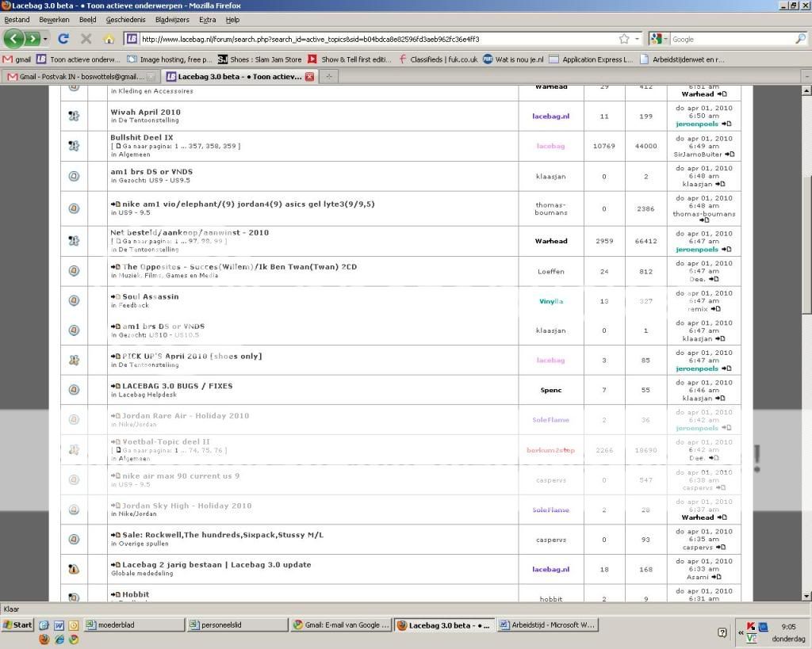Open the Windows Start button
The width and height of the screenshot is (812, 649).
17,624
